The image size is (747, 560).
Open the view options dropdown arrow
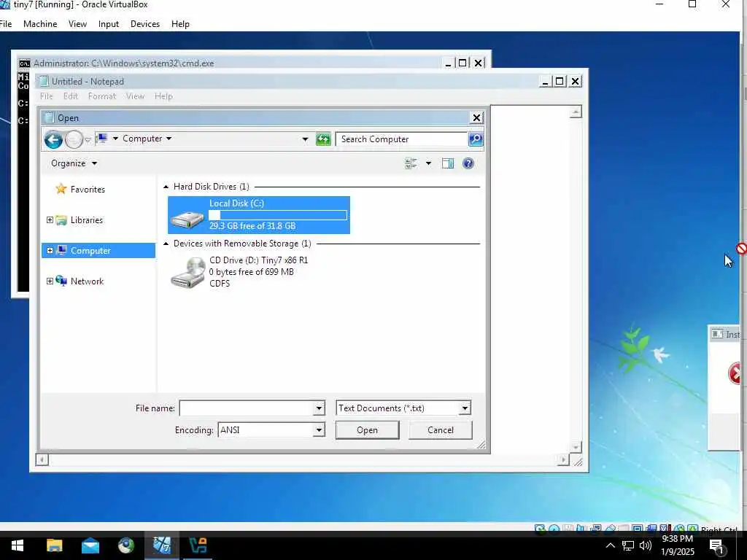[x=428, y=163]
